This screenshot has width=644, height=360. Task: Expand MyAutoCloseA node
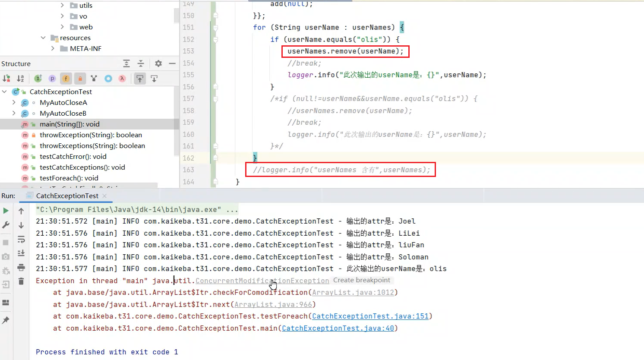[14, 102]
